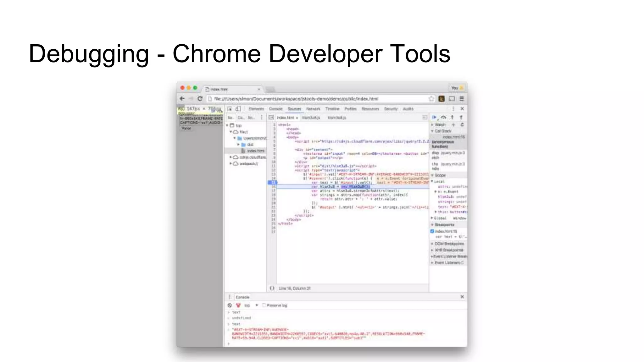Expand the dist folder
644x362 pixels.
point(238,145)
